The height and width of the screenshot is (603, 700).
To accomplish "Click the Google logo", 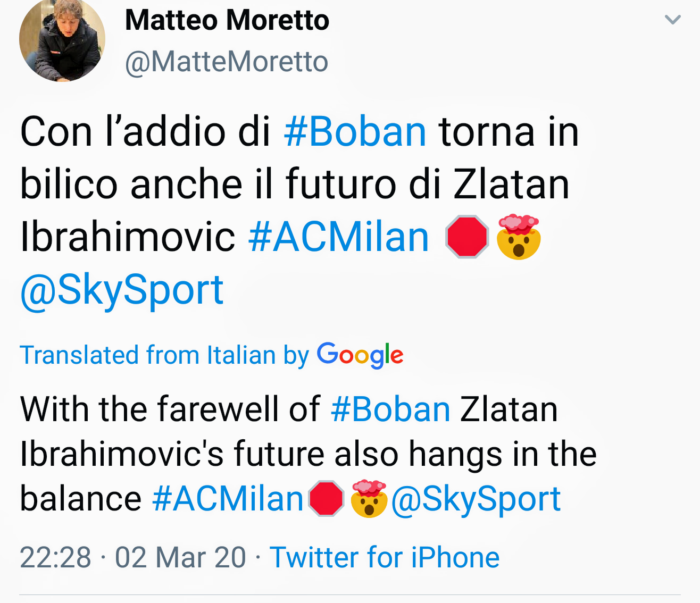I will coord(360,355).
